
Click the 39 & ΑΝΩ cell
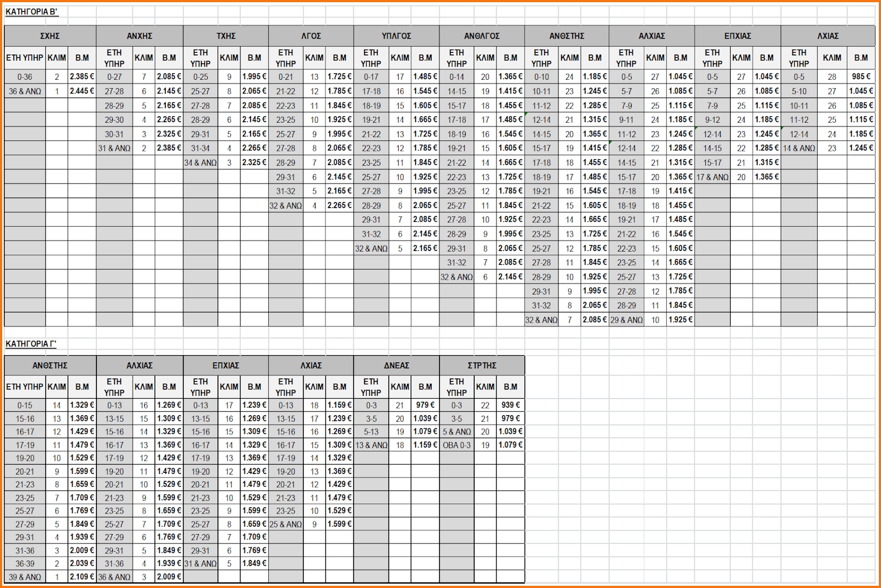coord(25,576)
